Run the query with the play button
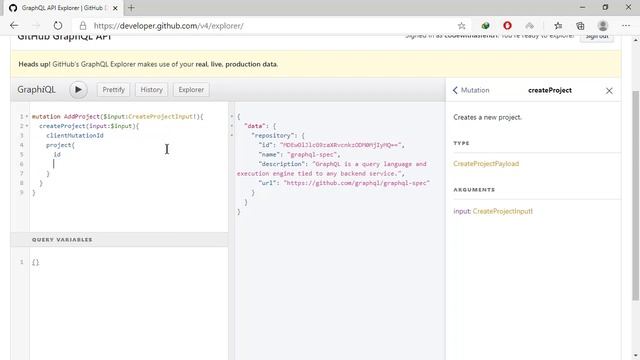The height and width of the screenshot is (360, 640). coord(78,90)
